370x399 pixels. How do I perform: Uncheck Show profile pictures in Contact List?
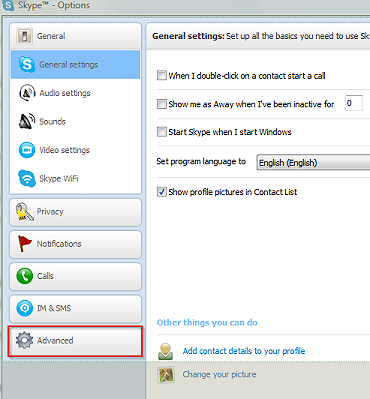pyautogui.click(x=162, y=192)
